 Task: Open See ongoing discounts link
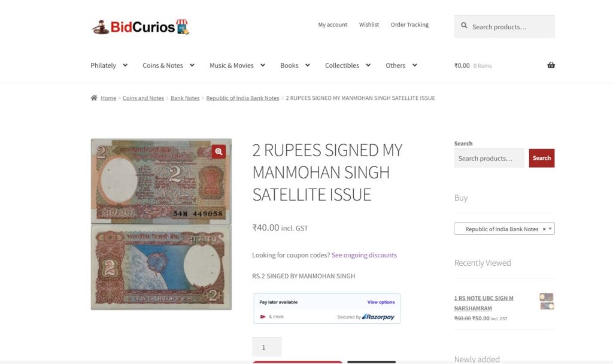click(x=364, y=255)
